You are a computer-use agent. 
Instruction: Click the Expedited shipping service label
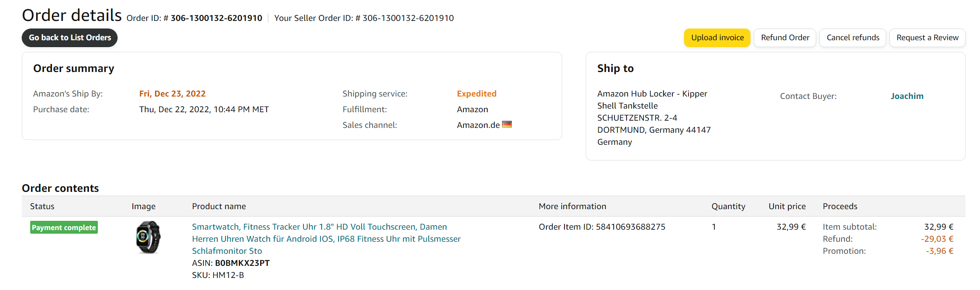point(476,94)
